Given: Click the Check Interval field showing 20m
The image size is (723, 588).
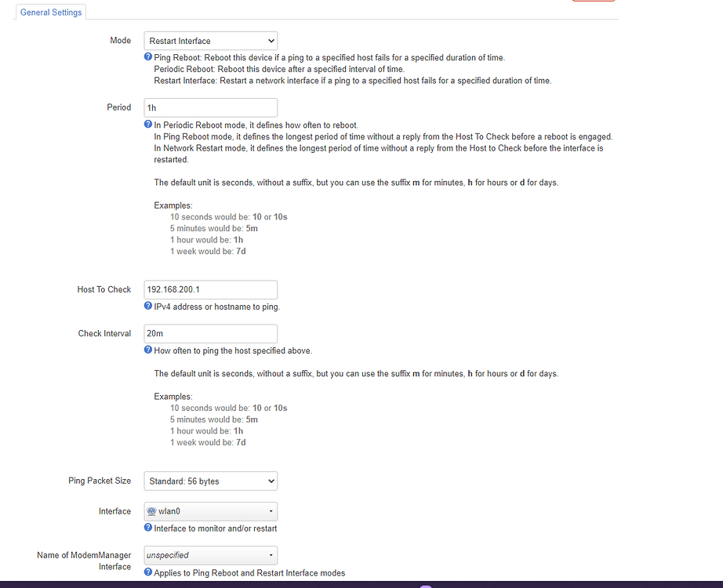Looking at the screenshot, I should 210,333.
